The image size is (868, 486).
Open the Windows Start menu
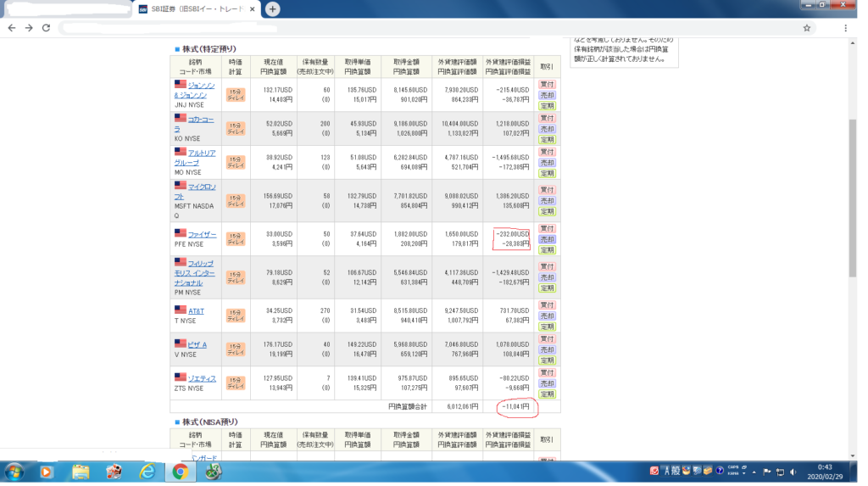point(14,472)
